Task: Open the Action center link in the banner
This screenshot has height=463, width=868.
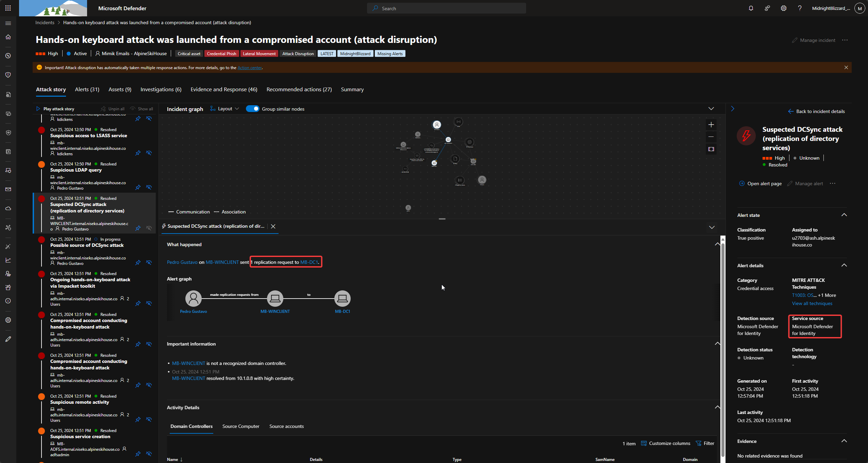Action: click(250, 67)
